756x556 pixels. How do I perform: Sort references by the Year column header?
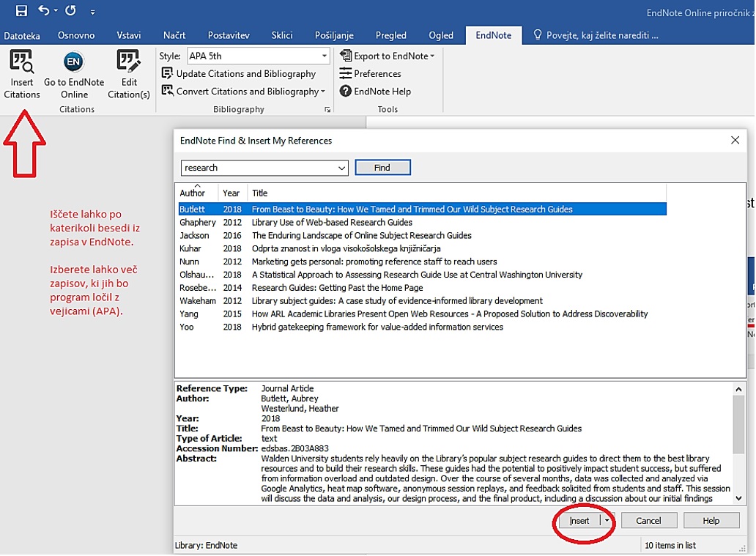[232, 193]
